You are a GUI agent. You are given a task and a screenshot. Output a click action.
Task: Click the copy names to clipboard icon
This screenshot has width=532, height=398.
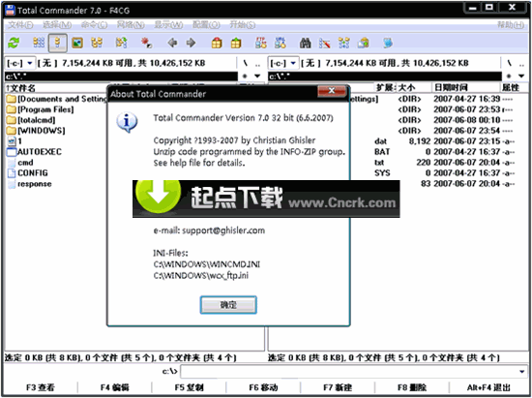(364, 43)
